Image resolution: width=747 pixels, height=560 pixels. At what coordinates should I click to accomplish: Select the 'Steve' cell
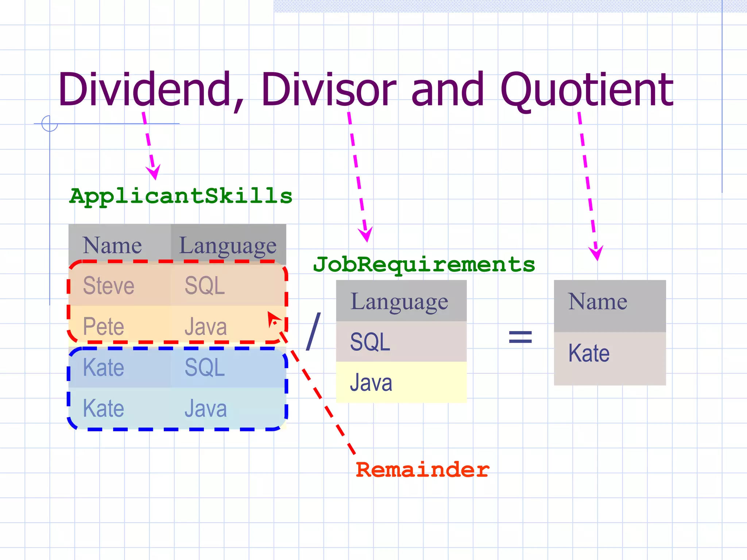click(120, 285)
